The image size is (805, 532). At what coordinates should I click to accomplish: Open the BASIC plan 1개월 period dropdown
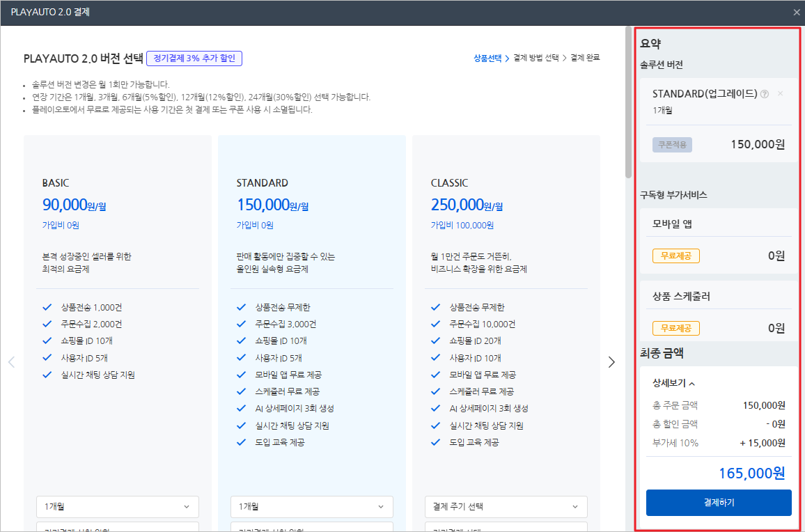(x=117, y=507)
